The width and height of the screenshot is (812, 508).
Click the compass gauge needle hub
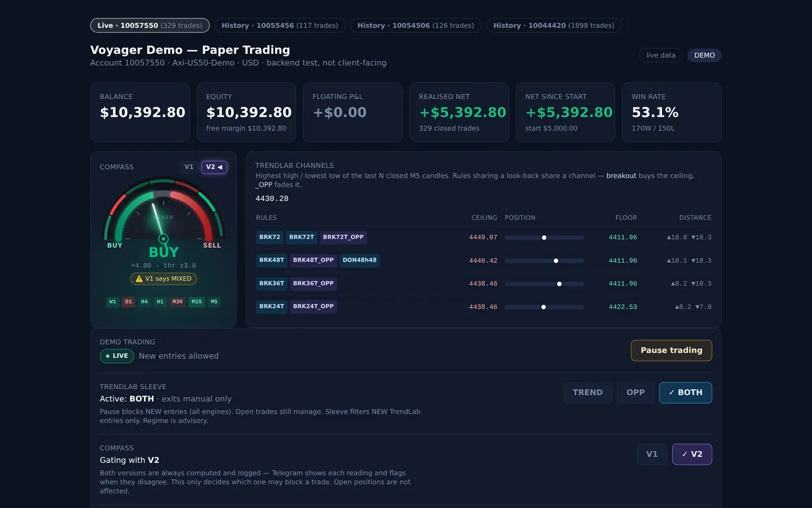tap(164, 239)
